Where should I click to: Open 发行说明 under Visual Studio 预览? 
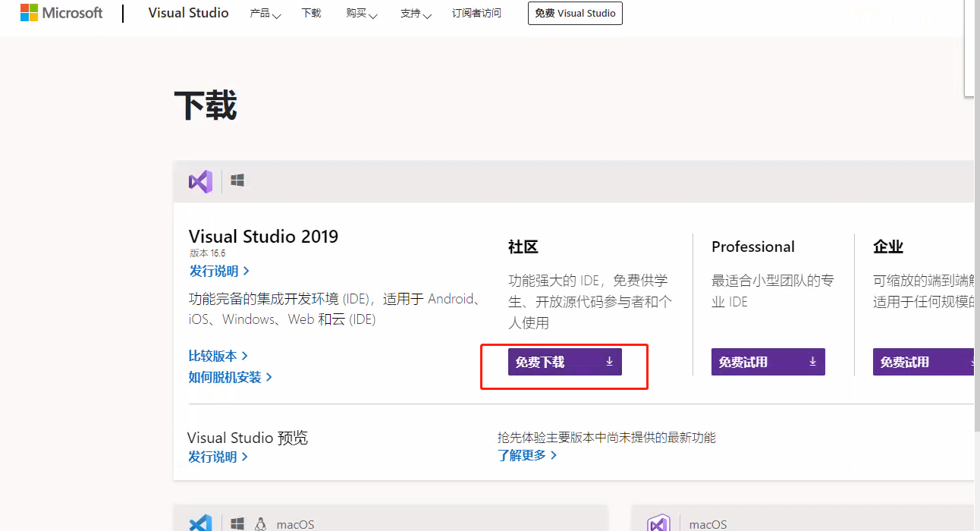[218, 457]
